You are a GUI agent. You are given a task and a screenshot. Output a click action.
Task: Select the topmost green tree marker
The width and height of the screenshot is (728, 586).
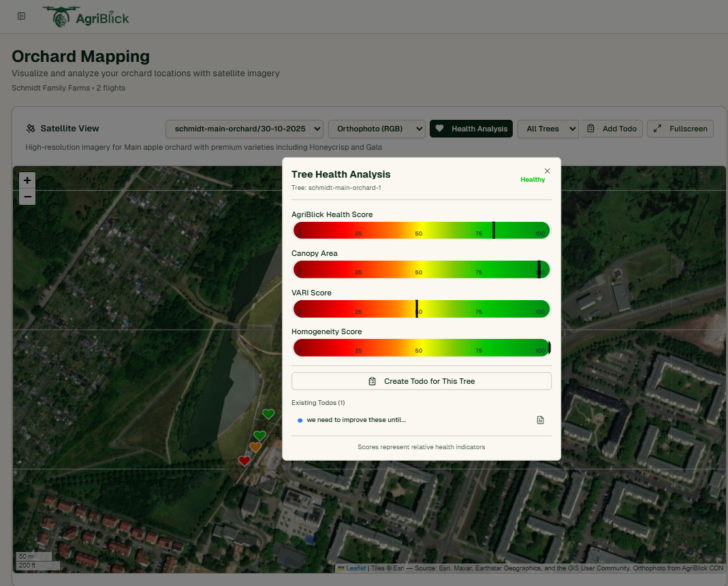click(x=268, y=413)
